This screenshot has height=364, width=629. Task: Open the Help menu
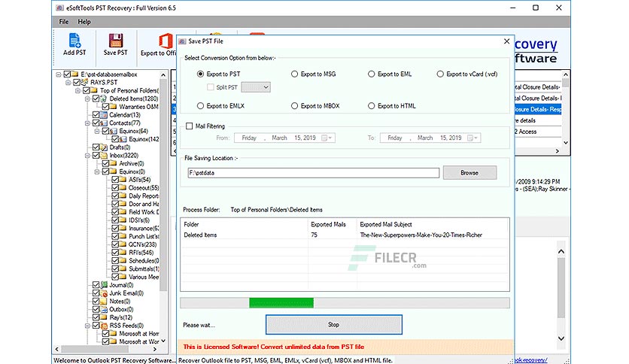tap(84, 22)
